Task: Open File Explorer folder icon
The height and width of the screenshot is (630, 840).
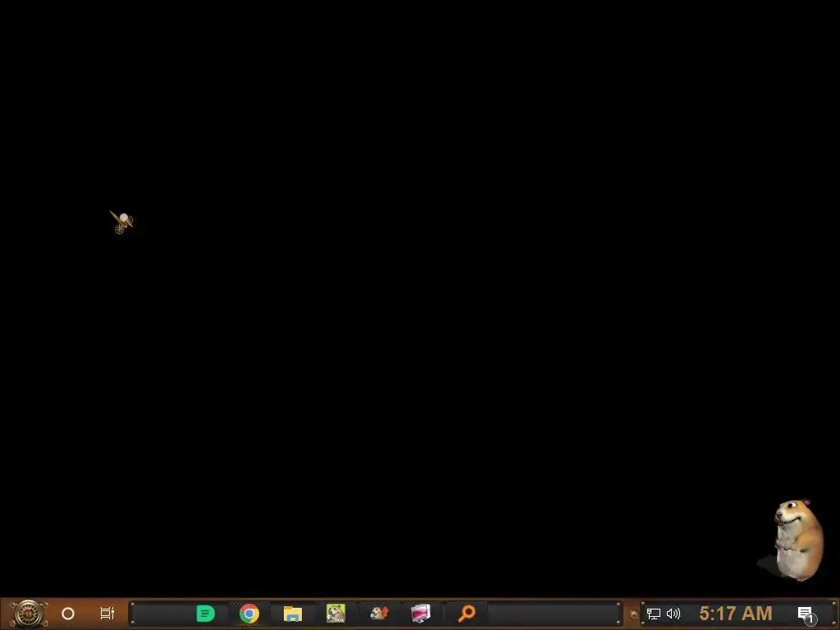Action: pyautogui.click(x=293, y=614)
